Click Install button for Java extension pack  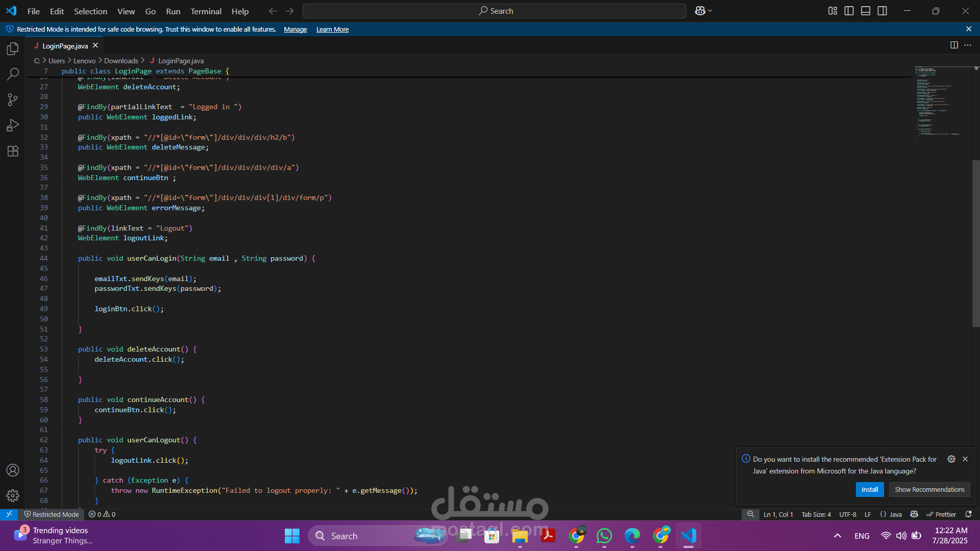click(x=869, y=489)
